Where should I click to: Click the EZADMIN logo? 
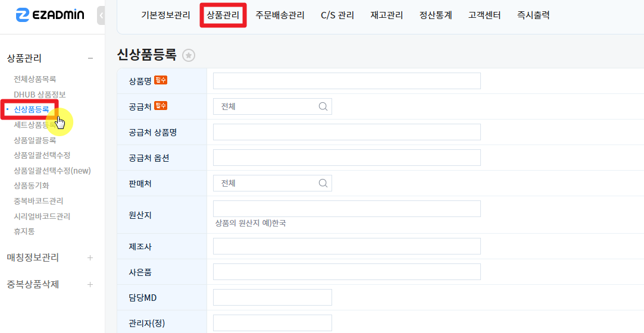point(50,15)
